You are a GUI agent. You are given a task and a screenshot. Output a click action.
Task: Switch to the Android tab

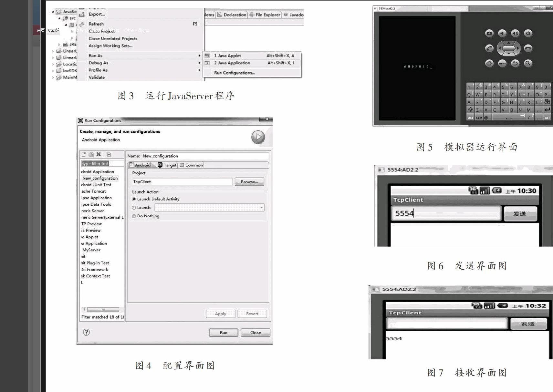[140, 165]
